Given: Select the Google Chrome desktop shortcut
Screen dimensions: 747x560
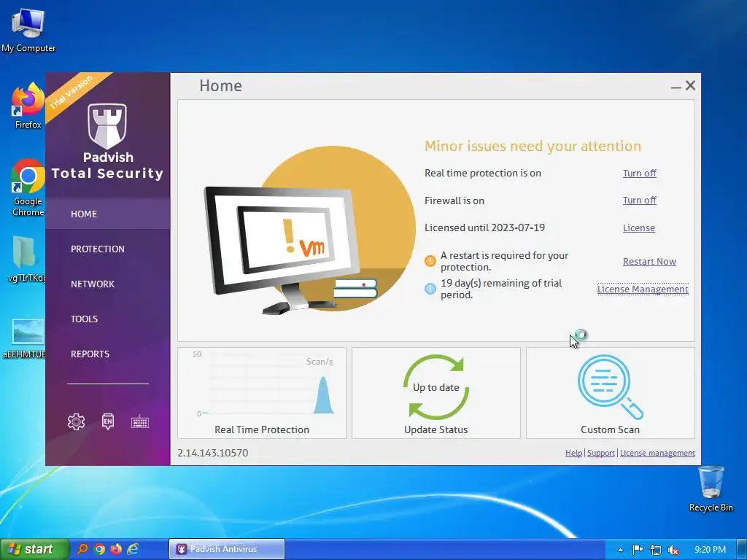Looking at the screenshot, I should pos(28,187).
